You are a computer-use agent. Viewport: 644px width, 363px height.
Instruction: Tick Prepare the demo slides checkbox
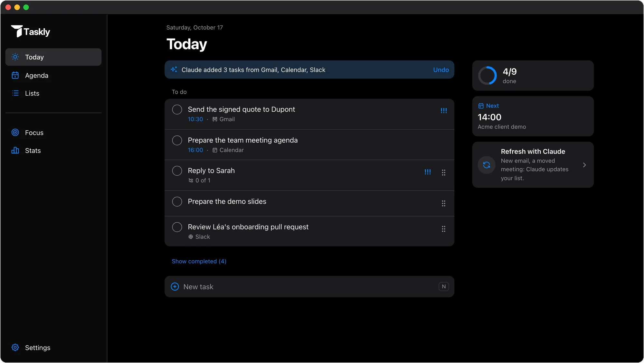pos(177,201)
